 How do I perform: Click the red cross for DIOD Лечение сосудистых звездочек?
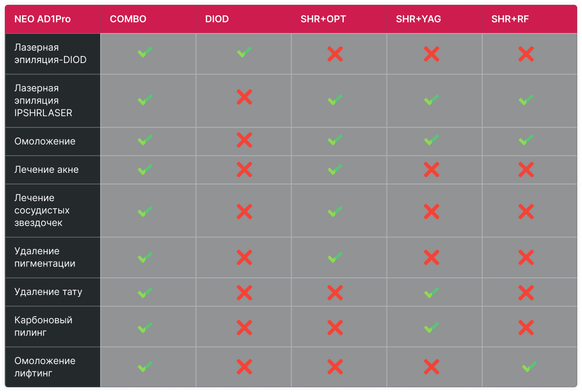point(244,211)
